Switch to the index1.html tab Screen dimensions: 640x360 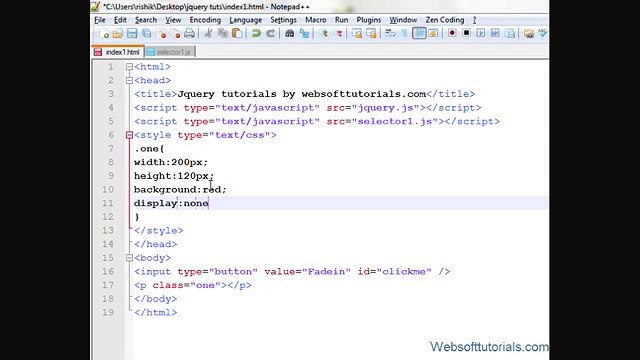(118, 52)
